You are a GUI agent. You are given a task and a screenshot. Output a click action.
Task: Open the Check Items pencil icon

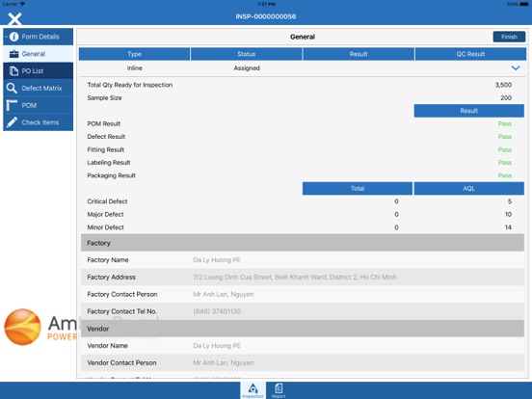12,122
